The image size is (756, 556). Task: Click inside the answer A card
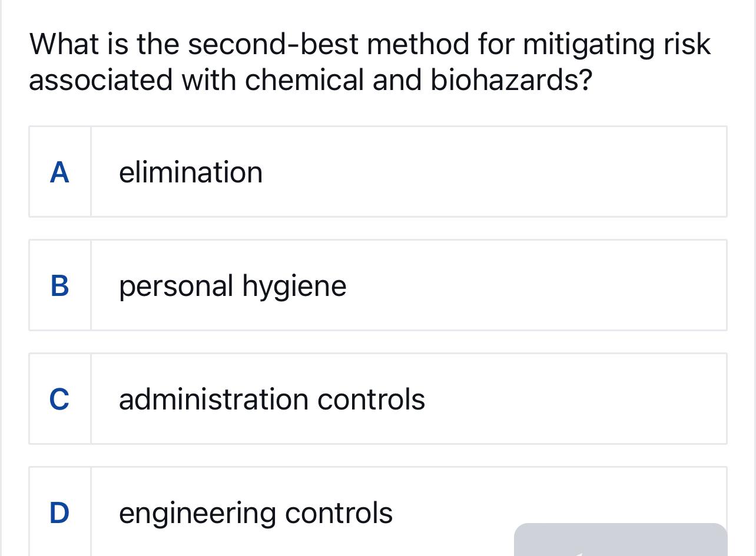coord(377,171)
